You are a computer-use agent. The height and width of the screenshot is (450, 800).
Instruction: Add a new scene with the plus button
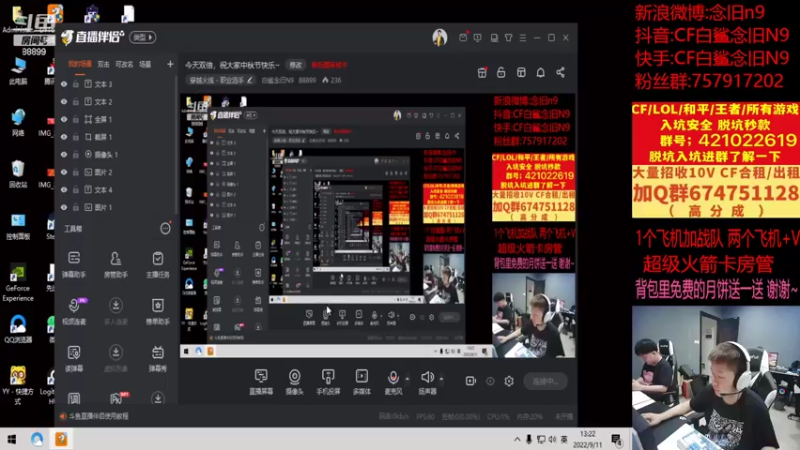coord(170,64)
